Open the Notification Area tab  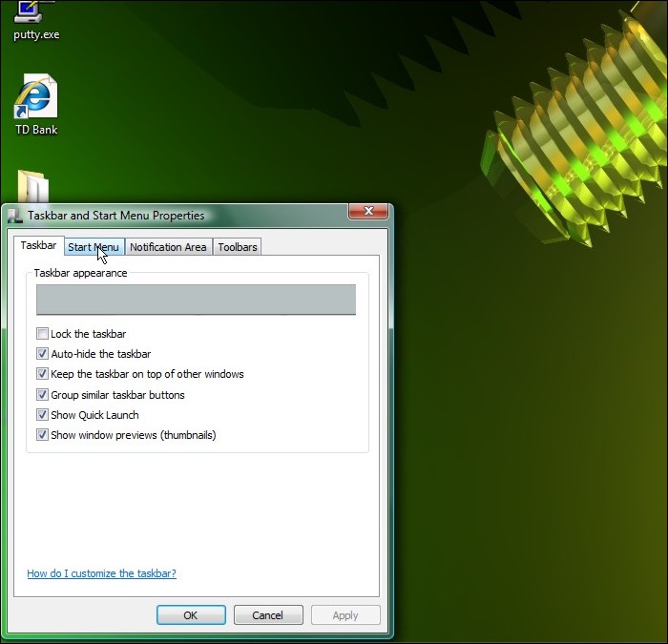(168, 247)
